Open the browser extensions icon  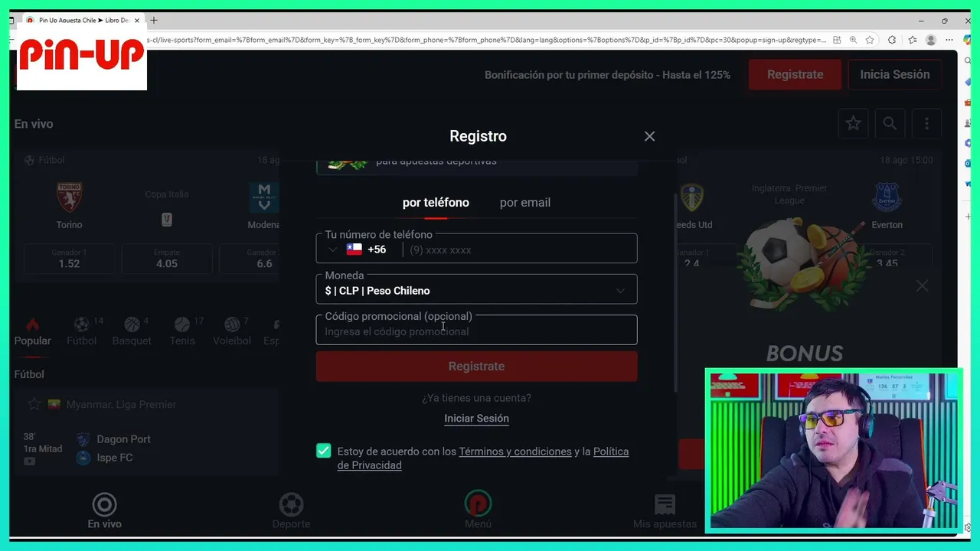[892, 40]
